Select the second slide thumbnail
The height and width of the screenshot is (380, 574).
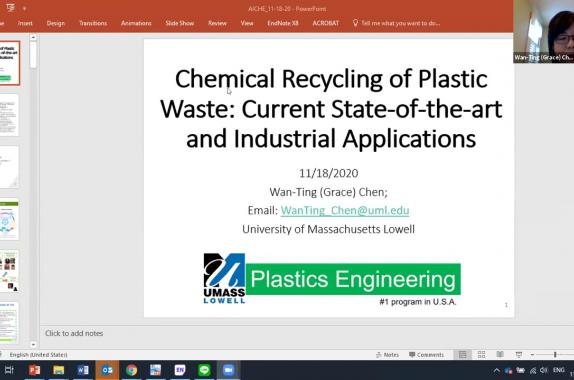coord(9,115)
